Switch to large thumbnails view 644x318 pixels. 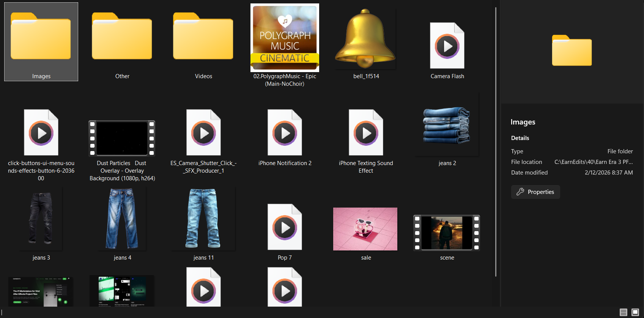[x=635, y=312]
